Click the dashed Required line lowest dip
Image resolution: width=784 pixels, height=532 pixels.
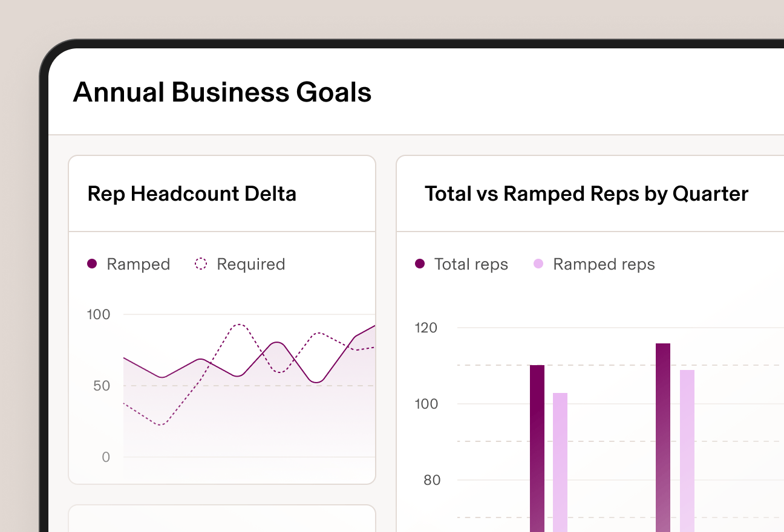coord(160,426)
